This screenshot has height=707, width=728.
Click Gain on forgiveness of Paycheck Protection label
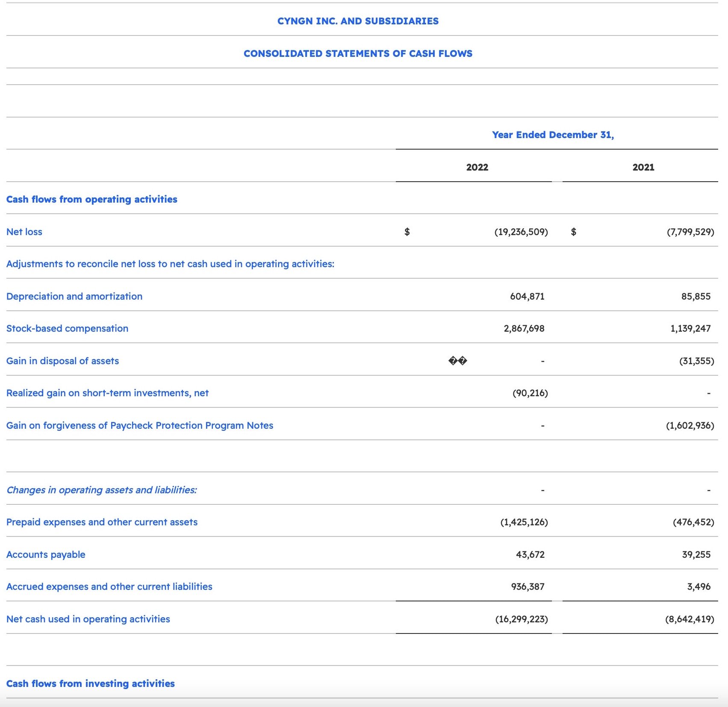(140, 425)
